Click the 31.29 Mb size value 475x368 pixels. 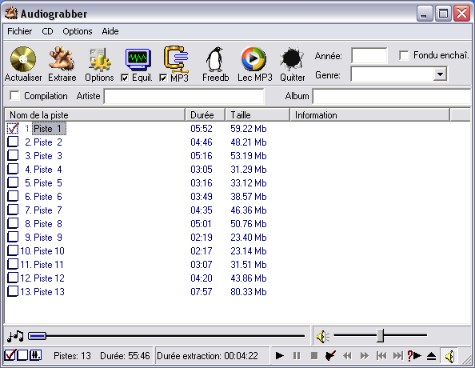pyautogui.click(x=248, y=169)
